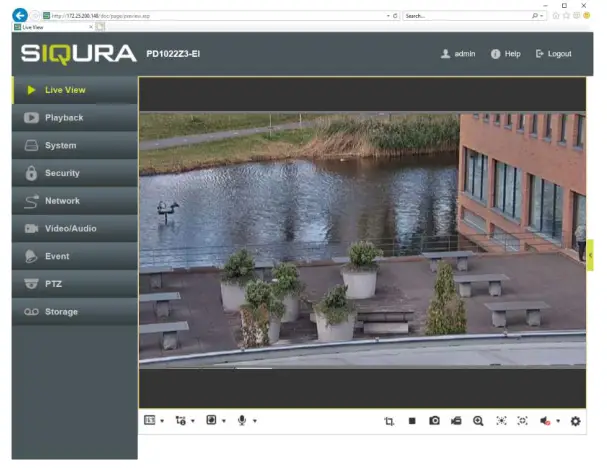Open the PTZ menu item

point(75,284)
